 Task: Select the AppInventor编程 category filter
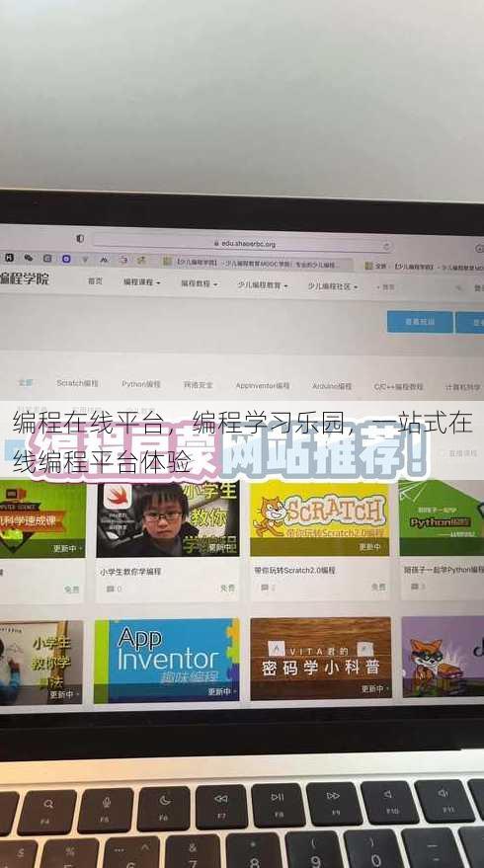(x=263, y=385)
